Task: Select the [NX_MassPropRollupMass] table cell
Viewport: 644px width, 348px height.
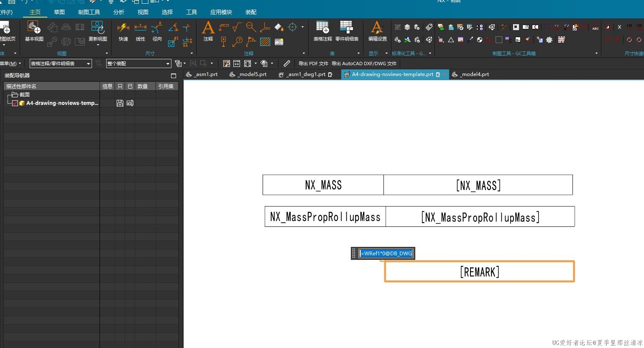Action: (480, 217)
